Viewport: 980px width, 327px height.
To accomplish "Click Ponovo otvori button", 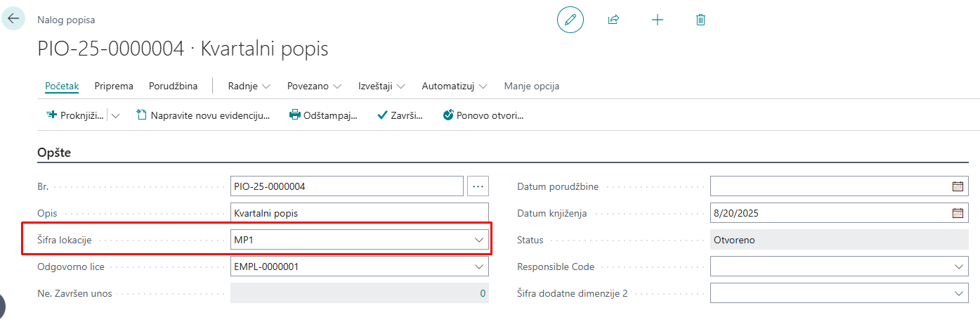I will (x=483, y=115).
